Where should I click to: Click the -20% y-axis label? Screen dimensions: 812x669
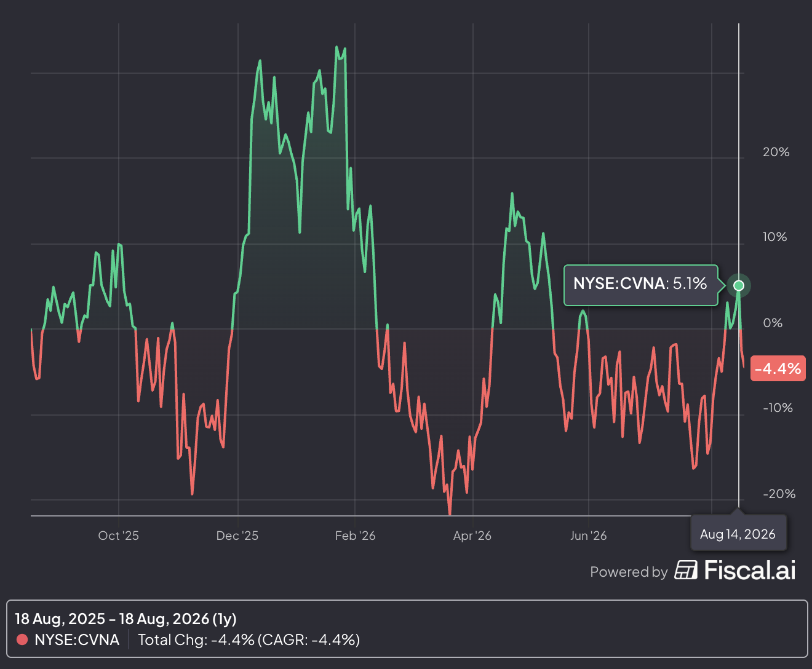(779, 494)
